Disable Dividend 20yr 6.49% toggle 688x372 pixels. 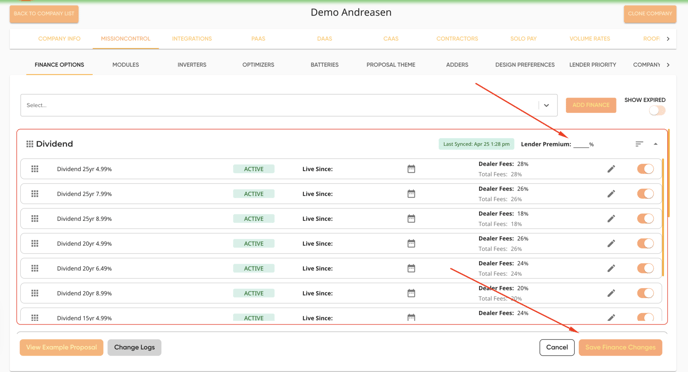(645, 268)
